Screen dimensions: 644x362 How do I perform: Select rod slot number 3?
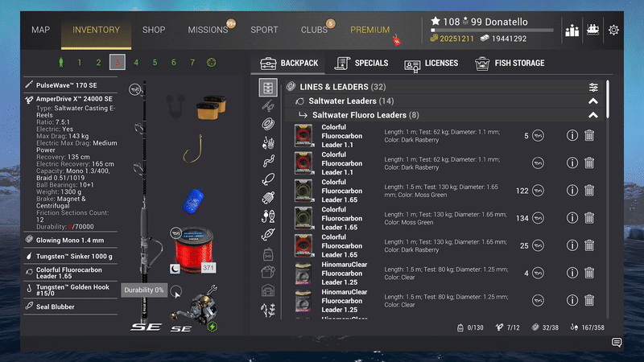[x=117, y=62]
